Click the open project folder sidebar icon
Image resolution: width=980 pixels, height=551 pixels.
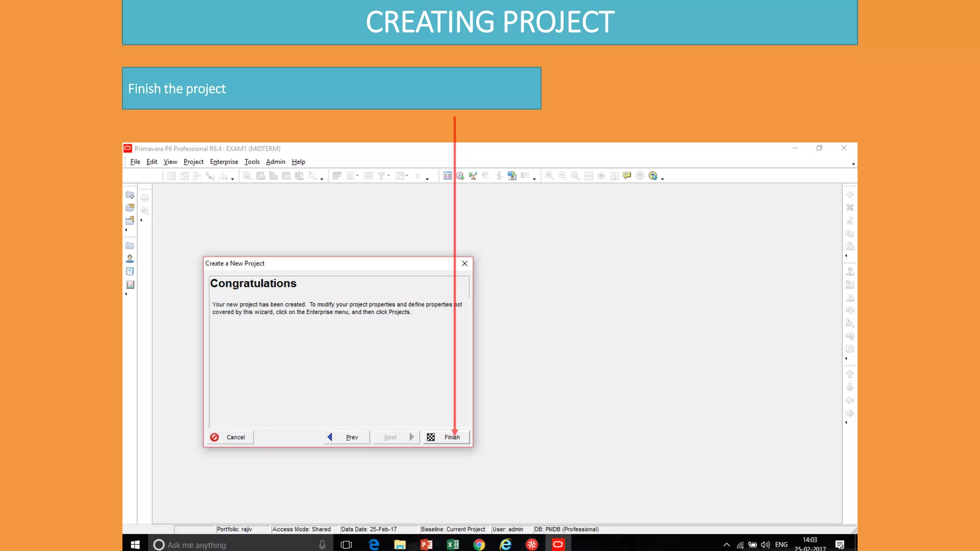pos(130,208)
